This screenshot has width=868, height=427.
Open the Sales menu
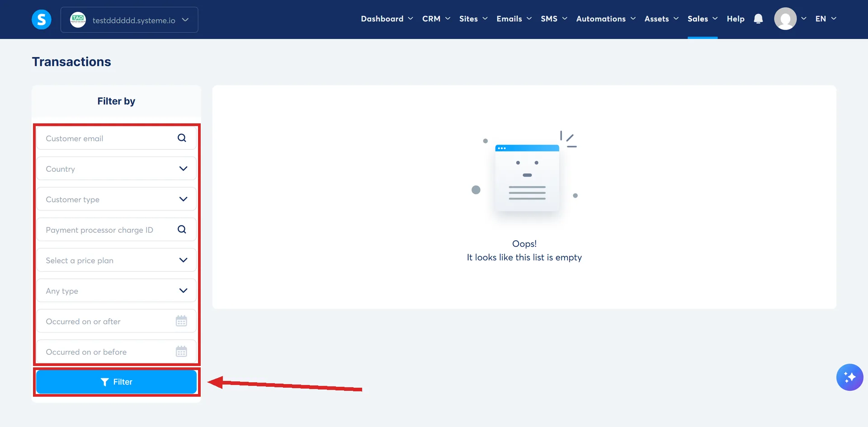point(703,19)
